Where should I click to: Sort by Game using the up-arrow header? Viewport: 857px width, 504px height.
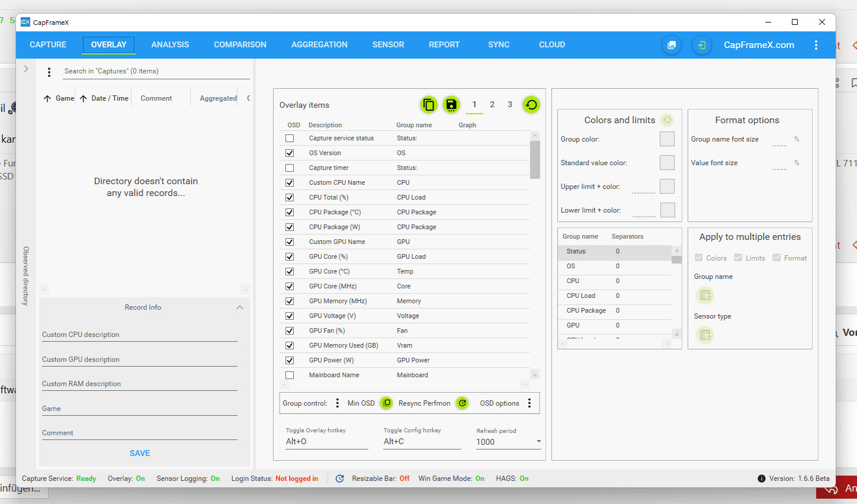47,99
